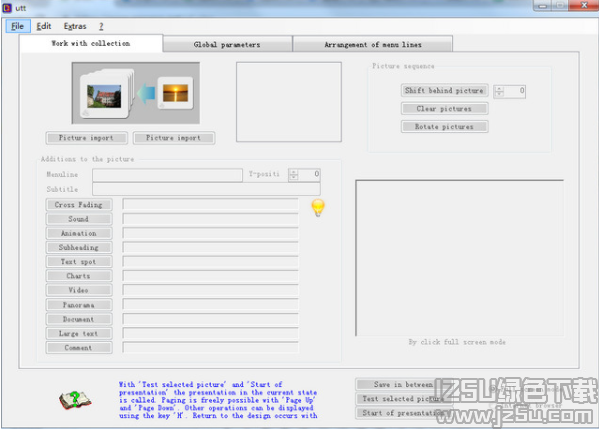Switch to Work with collection tab
The image size is (599, 429).
coord(91,43)
